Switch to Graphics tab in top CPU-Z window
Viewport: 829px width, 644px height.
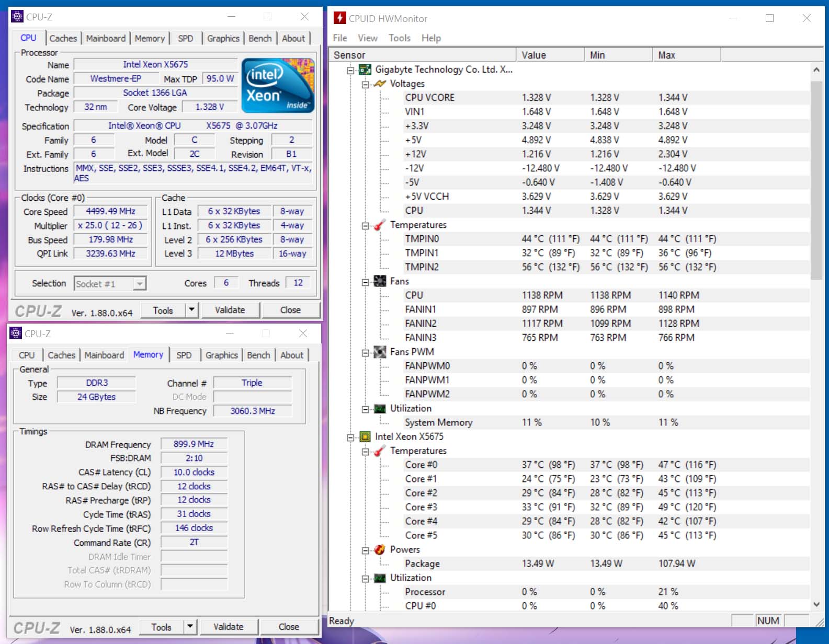[x=223, y=39]
